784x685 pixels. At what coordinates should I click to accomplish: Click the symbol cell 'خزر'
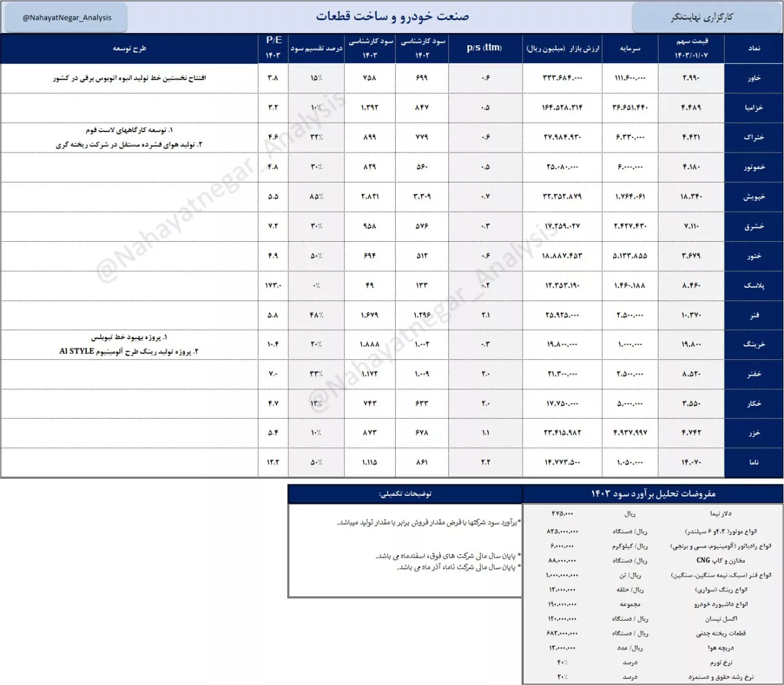click(754, 433)
